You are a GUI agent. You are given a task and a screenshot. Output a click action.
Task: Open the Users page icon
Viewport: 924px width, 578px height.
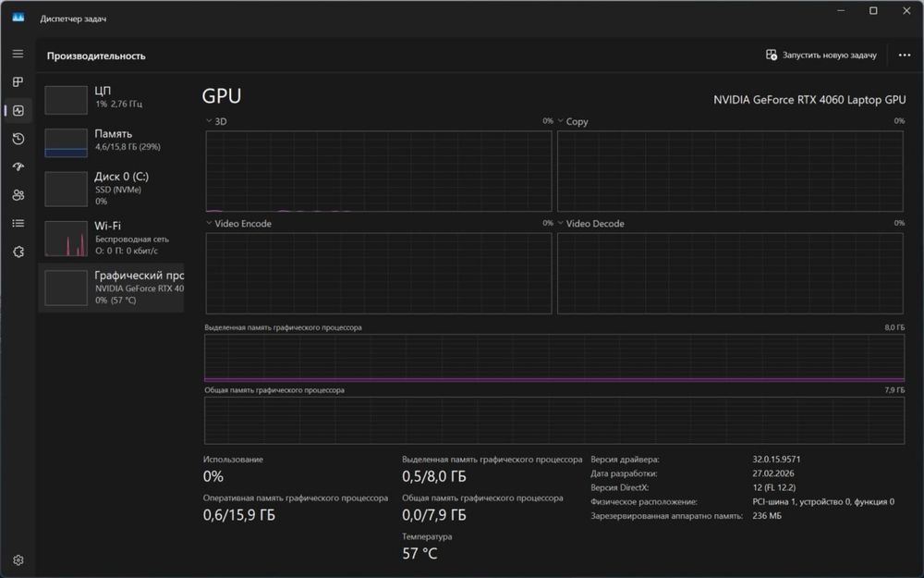18,195
